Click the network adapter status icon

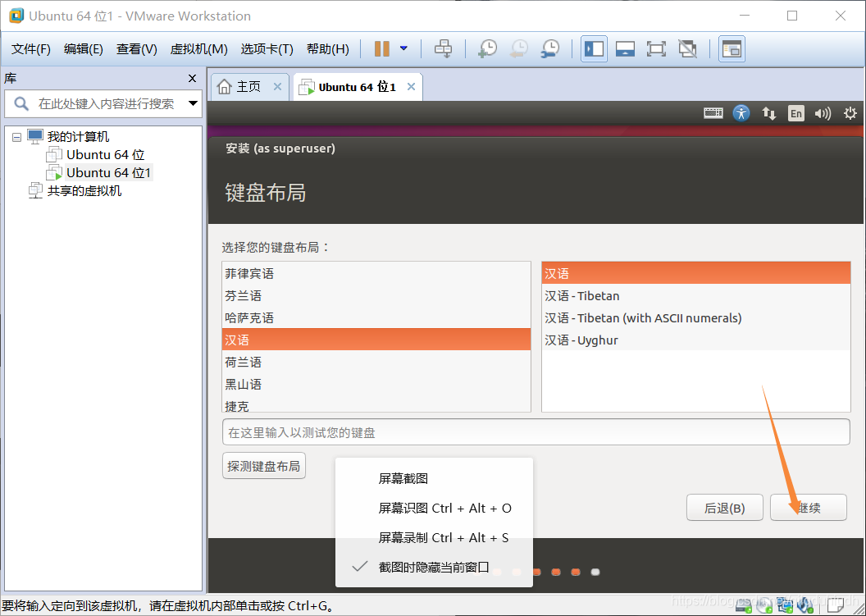click(x=785, y=606)
